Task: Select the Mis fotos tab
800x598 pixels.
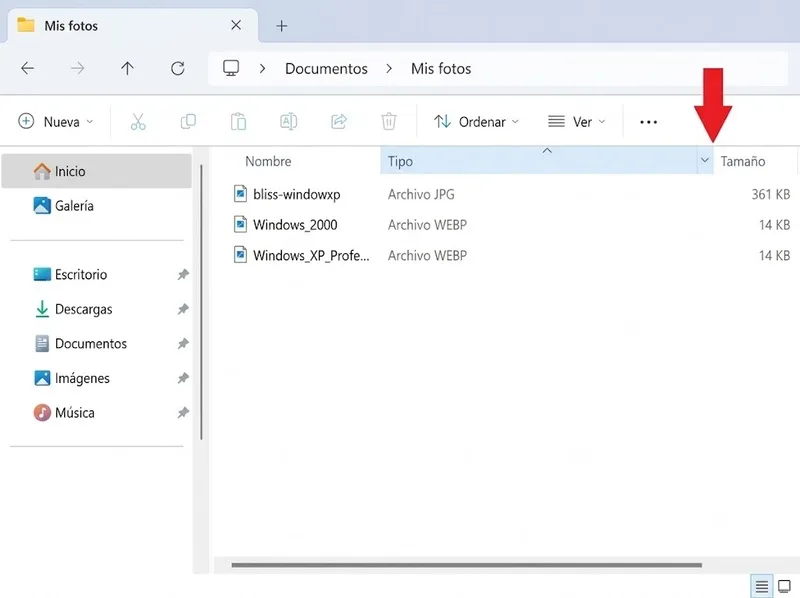Action: (133, 26)
